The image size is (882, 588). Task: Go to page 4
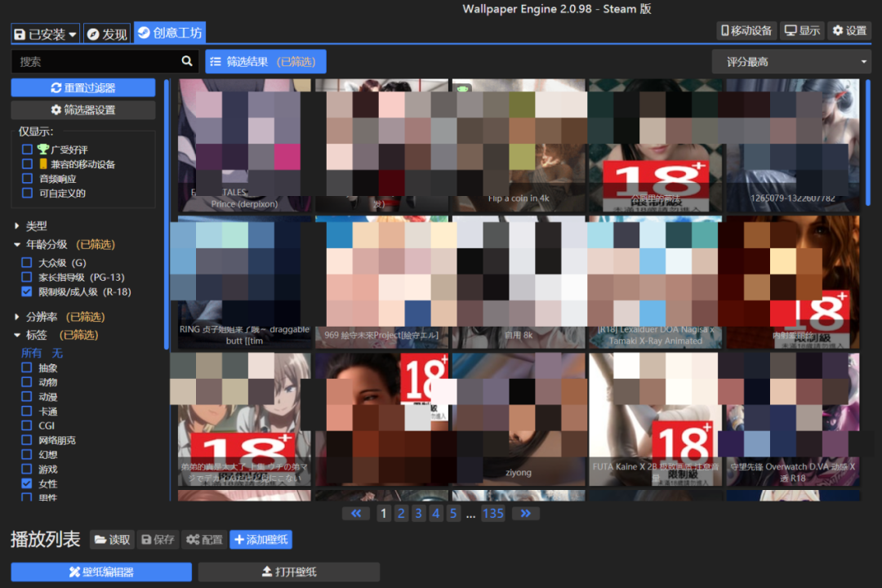coord(436,513)
